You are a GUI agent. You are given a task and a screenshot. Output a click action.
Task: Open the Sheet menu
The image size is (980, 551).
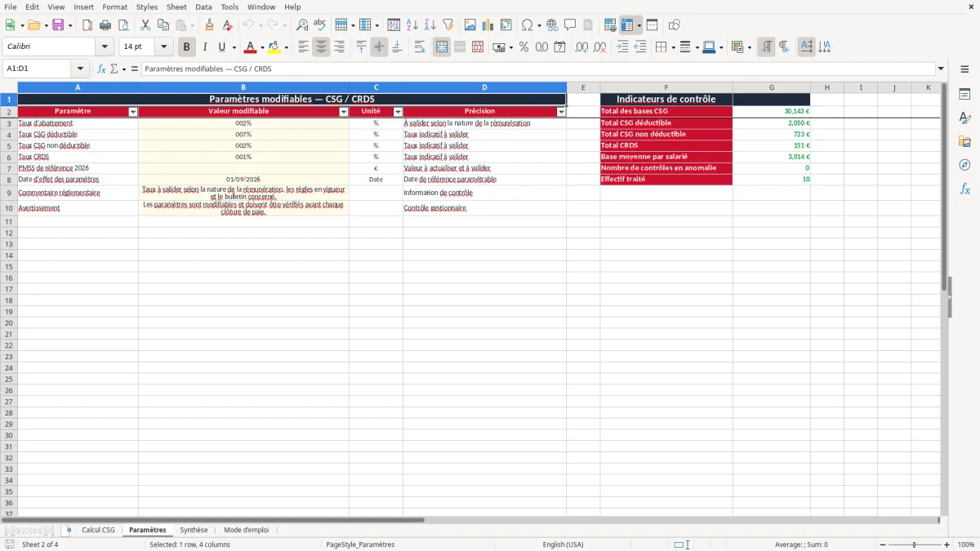point(177,7)
